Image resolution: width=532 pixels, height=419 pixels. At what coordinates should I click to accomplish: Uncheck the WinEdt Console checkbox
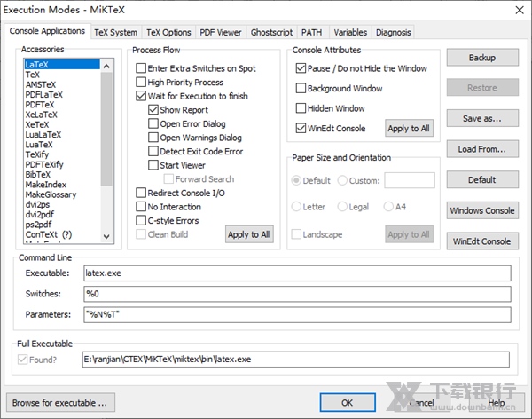(x=301, y=129)
